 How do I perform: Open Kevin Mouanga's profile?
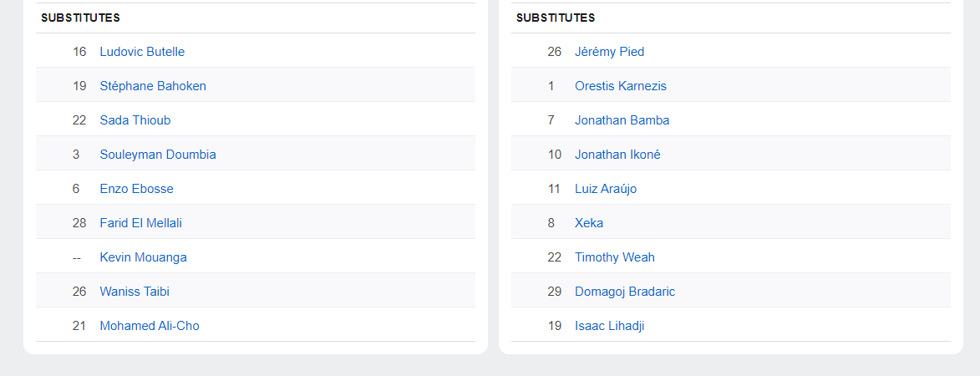(143, 257)
